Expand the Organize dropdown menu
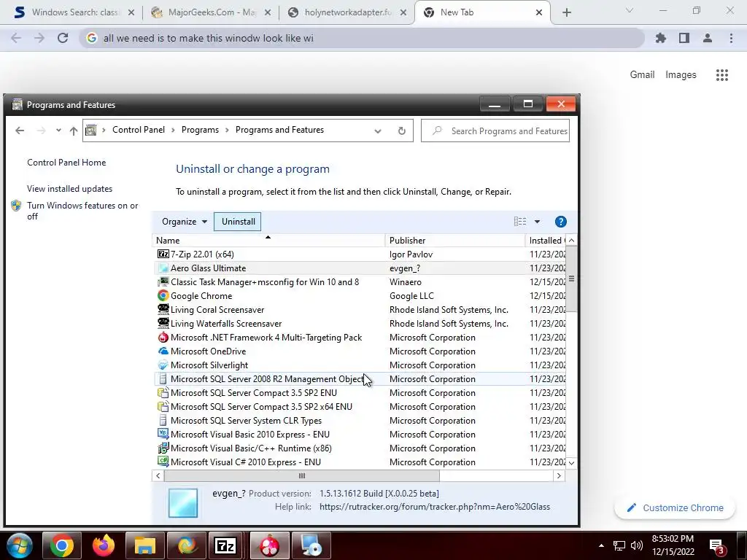The width and height of the screenshot is (747, 560). coord(185,222)
